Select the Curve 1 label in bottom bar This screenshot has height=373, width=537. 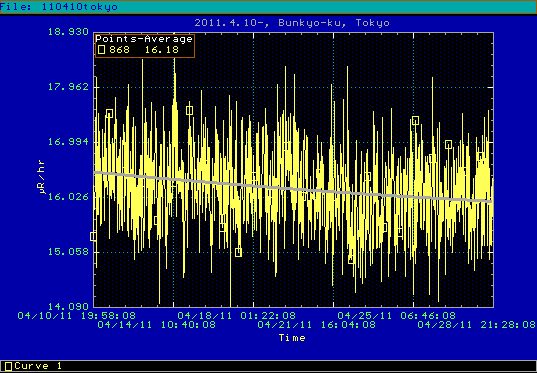click(36, 366)
